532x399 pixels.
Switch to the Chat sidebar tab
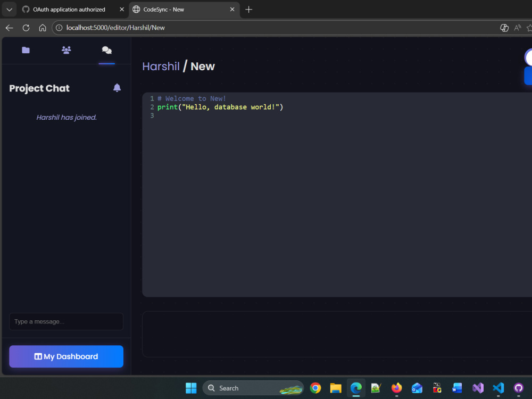pyautogui.click(x=107, y=50)
